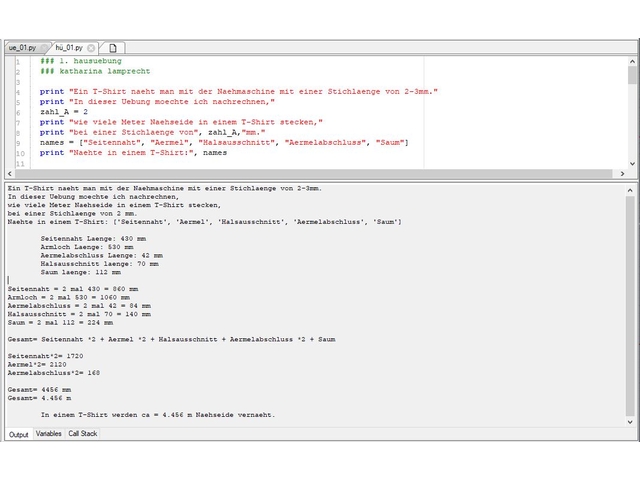Click output 'Aermel*2= 2120'

(37, 364)
